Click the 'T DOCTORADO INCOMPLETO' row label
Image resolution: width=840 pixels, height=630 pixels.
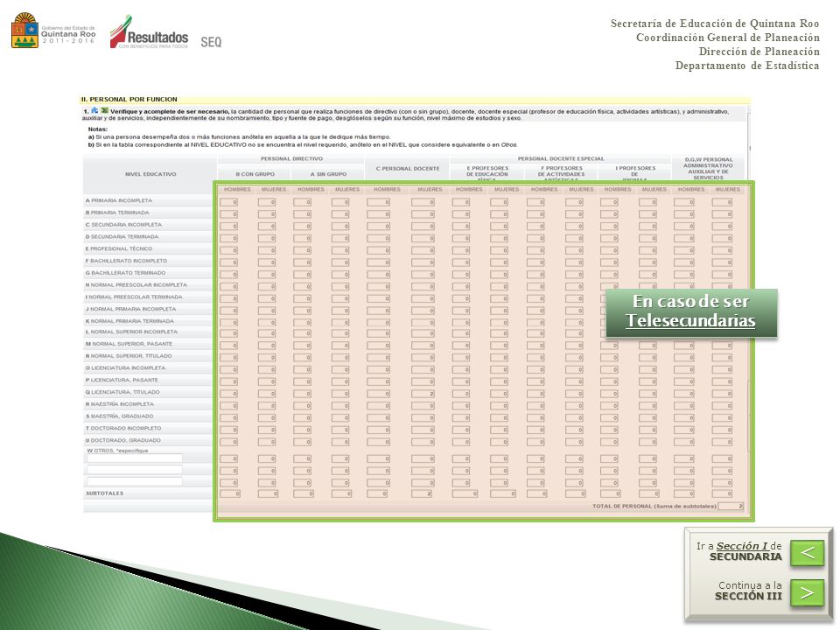(x=123, y=428)
